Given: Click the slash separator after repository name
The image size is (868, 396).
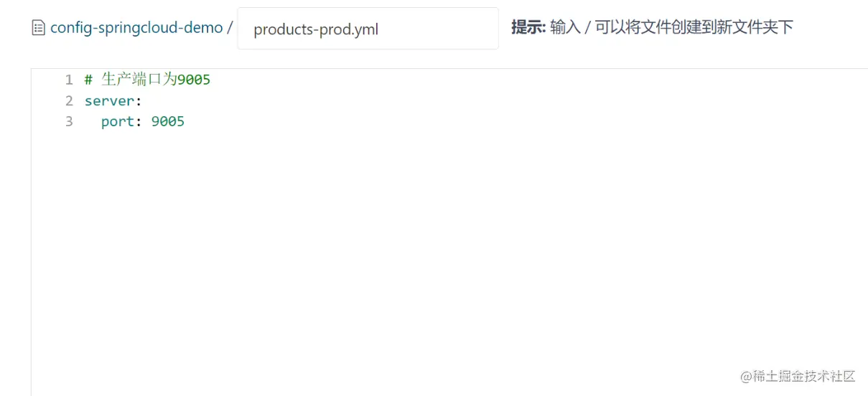Looking at the screenshot, I should [x=230, y=28].
